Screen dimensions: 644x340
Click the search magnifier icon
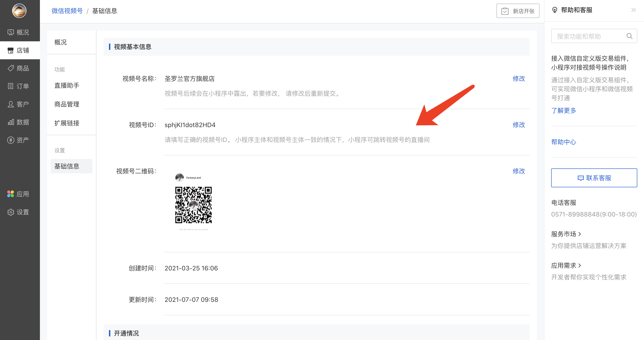(629, 36)
